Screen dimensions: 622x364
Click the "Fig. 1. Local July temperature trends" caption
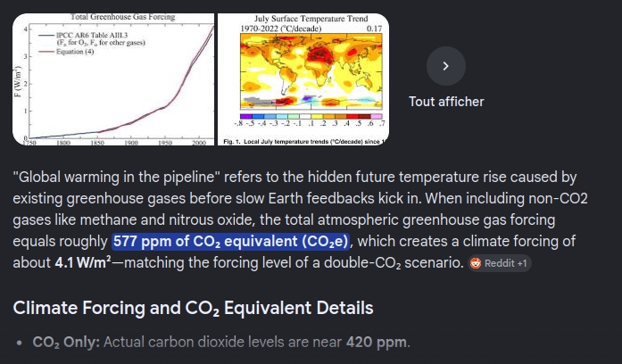point(304,142)
